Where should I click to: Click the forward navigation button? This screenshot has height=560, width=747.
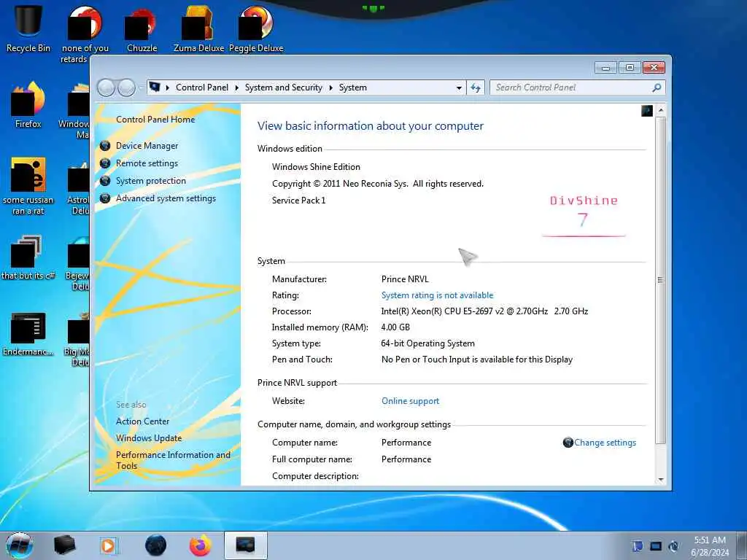127,87
